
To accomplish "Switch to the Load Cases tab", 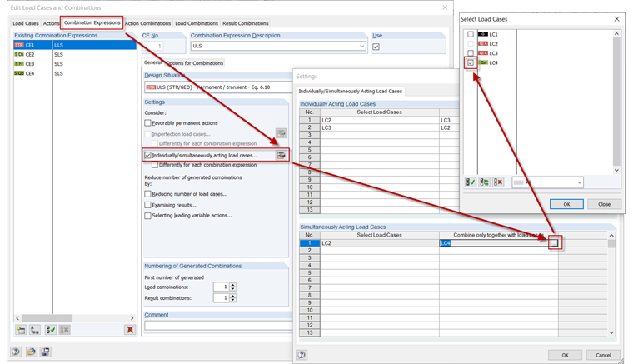I will (26, 23).
